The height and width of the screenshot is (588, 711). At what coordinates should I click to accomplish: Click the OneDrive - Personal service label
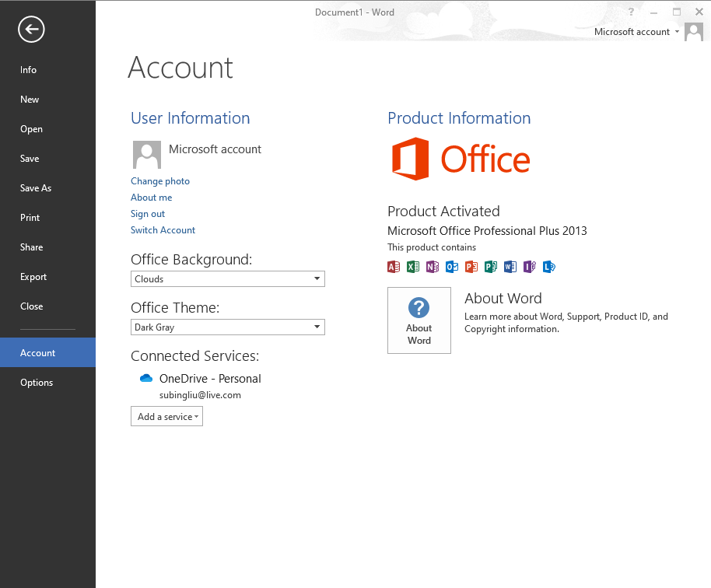210,379
